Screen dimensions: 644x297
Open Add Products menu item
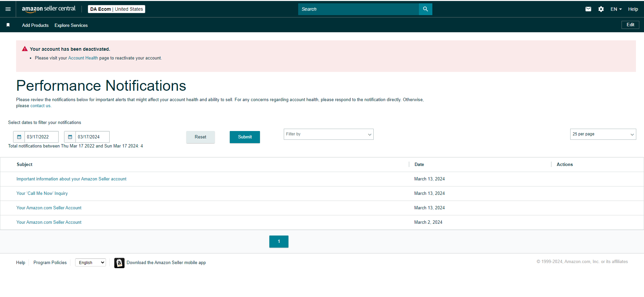click(x=35, y=25)
